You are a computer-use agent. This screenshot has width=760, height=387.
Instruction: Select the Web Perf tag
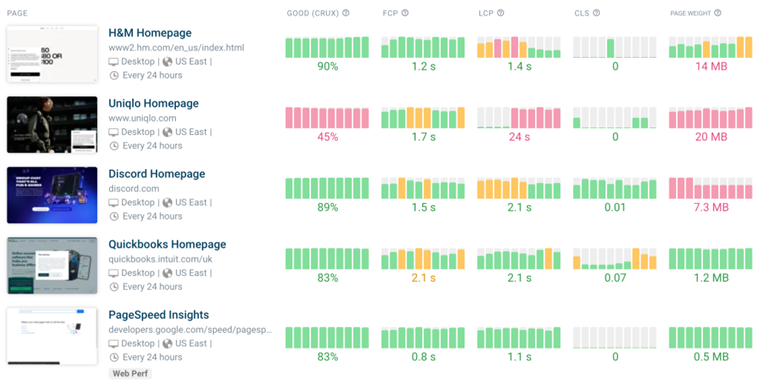click(130, 373)
